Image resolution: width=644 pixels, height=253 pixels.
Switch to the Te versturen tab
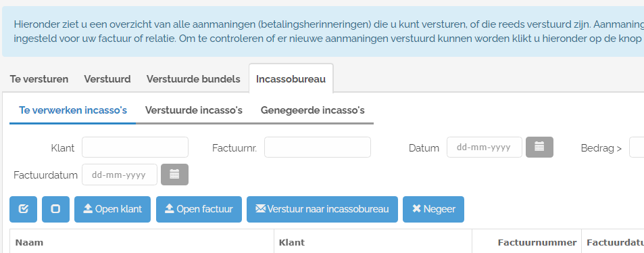click(x=39, y=79)
